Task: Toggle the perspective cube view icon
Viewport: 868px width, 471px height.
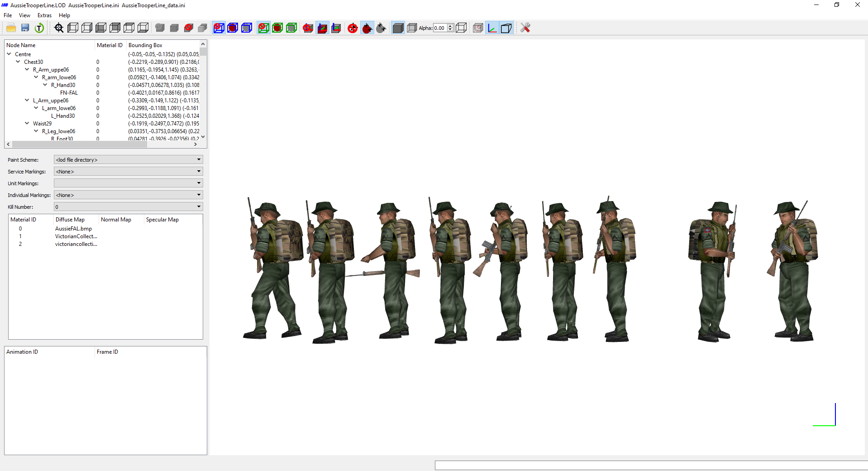Action: pos(506,28)
